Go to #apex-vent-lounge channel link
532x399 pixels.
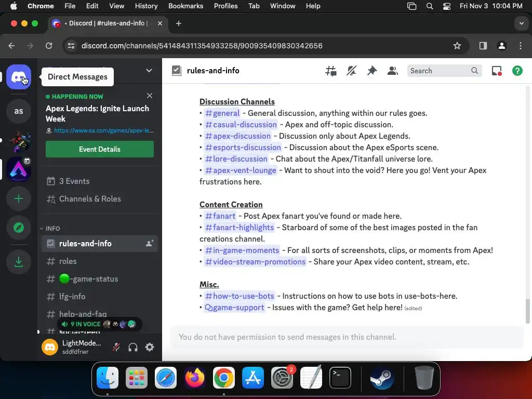click(x=241, y=170)
